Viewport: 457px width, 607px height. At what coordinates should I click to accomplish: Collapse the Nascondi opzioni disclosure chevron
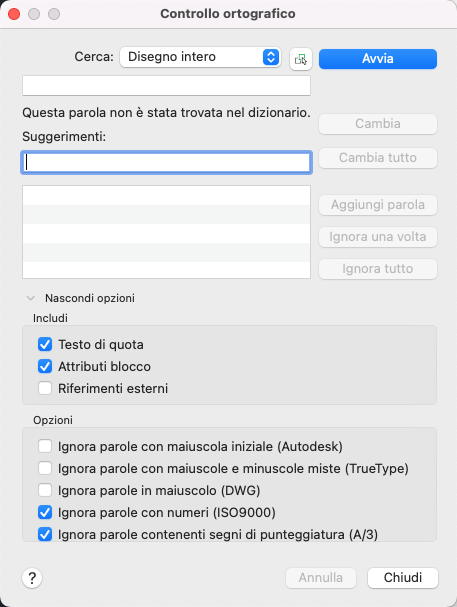pos(31,298)
